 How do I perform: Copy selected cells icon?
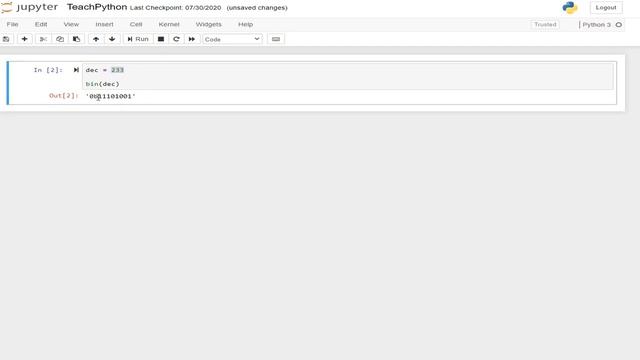coord(60,39)
